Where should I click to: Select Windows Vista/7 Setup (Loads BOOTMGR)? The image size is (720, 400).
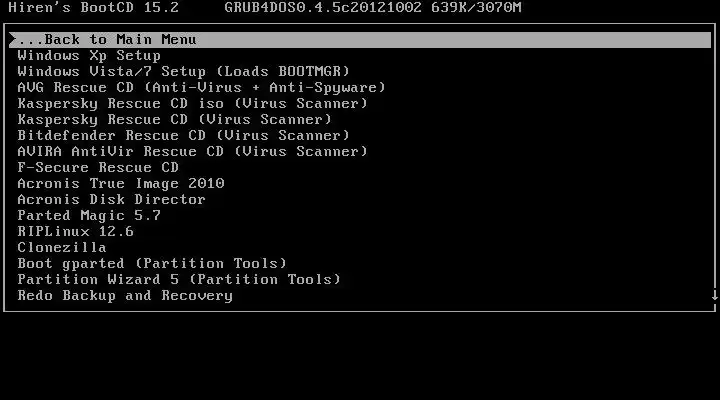pos(184,72)
